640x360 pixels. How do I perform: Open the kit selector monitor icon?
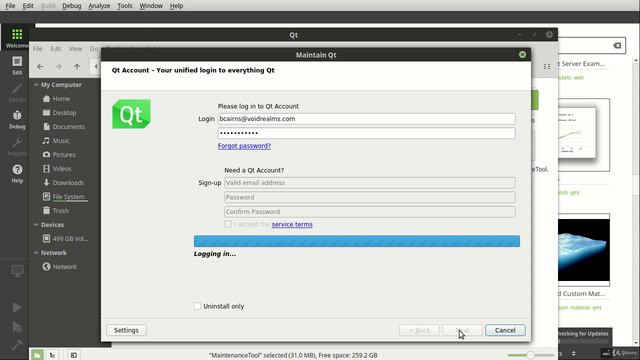tap(17, 271)
